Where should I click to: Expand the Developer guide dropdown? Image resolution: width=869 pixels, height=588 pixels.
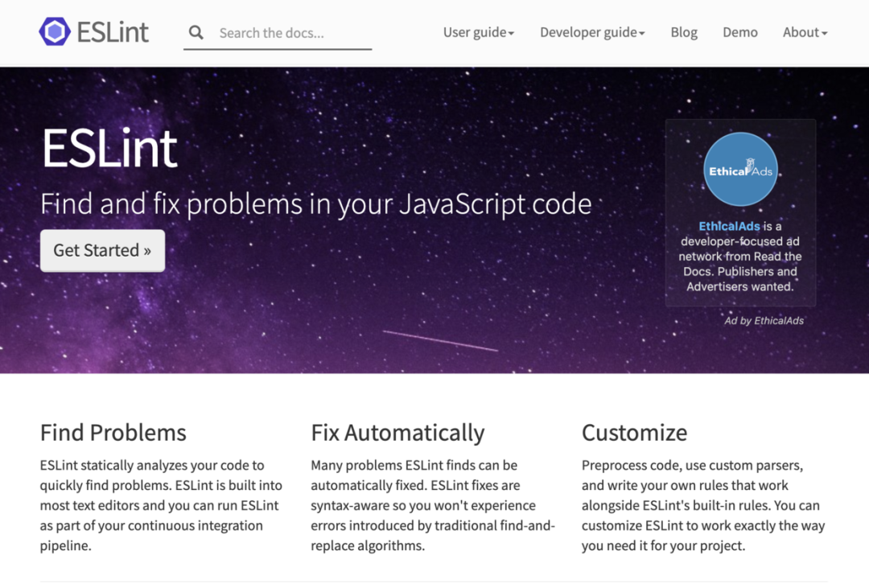(x=592, y=33)
